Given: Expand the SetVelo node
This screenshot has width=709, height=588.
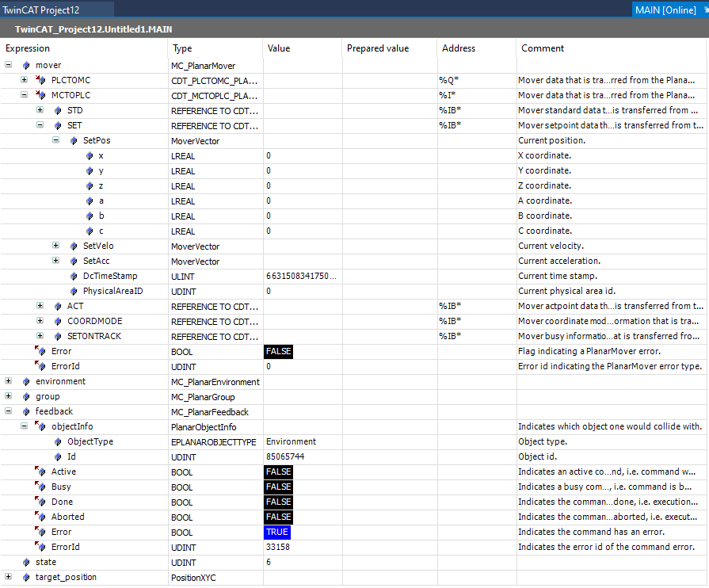Looking at the screenshot, I should pos(55,245).
